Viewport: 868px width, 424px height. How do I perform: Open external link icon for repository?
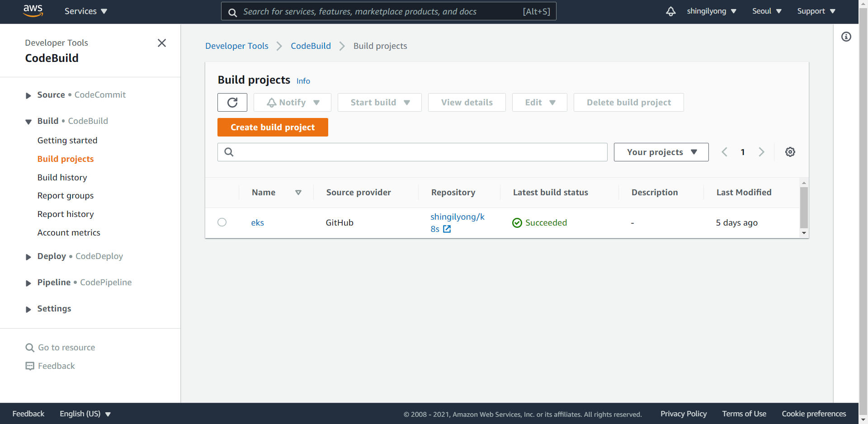[447, 229]
